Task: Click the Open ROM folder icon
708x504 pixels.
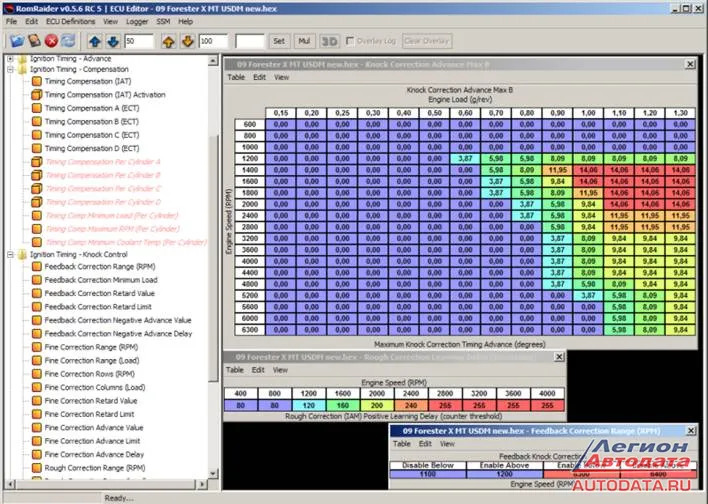Action: pos(17,41)
